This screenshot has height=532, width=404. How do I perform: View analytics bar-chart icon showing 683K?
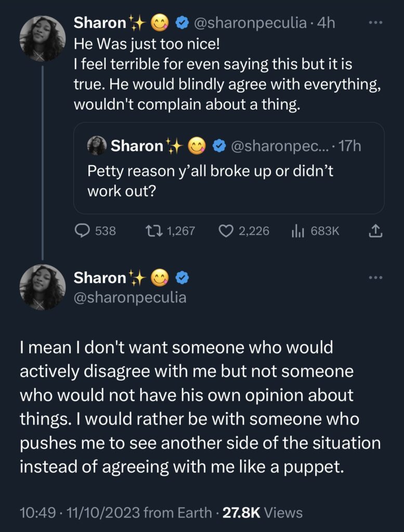[296, 231]
